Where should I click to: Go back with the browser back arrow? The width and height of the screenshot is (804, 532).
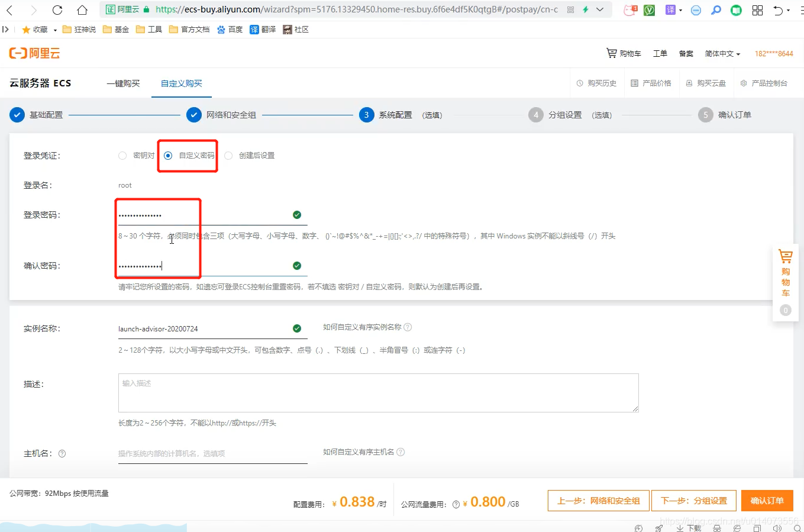[x=10, y=10]
